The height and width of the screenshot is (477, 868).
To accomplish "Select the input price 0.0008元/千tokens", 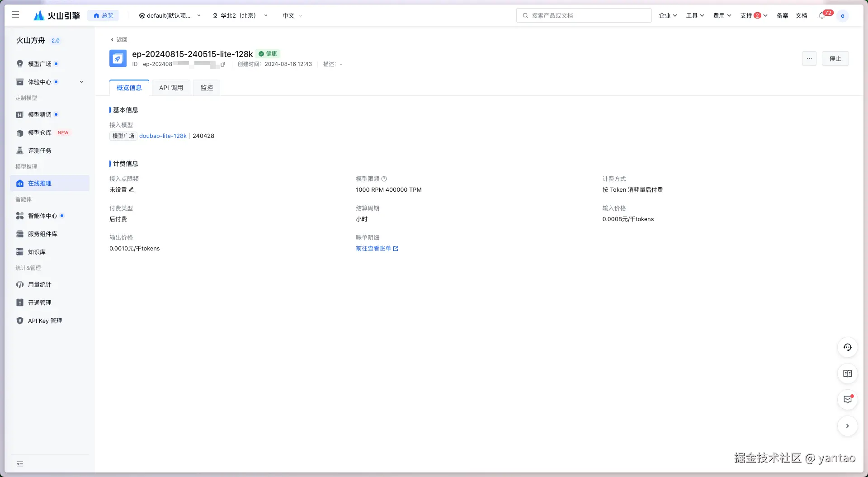I will pos(628,219).
